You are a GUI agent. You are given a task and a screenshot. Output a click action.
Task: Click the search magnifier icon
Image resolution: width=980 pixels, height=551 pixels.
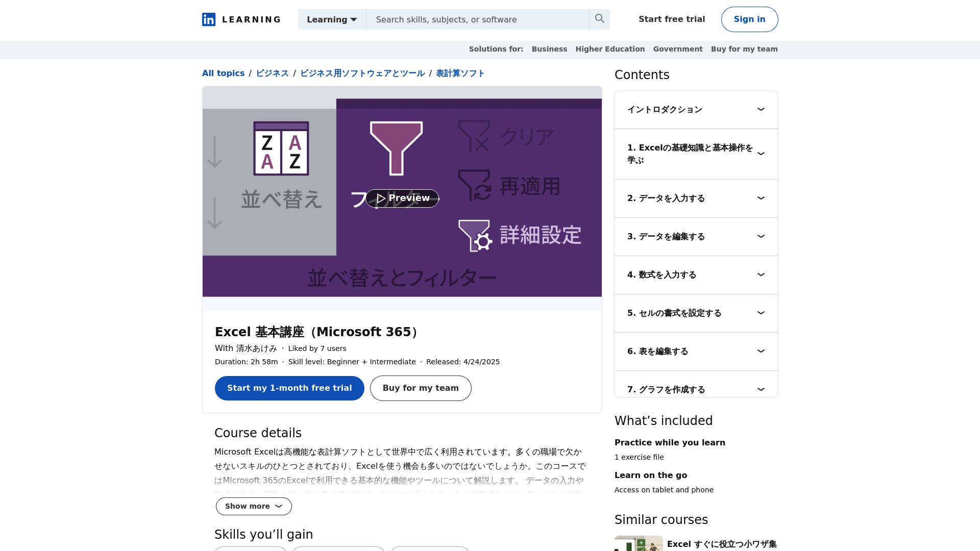click(600, 19)
